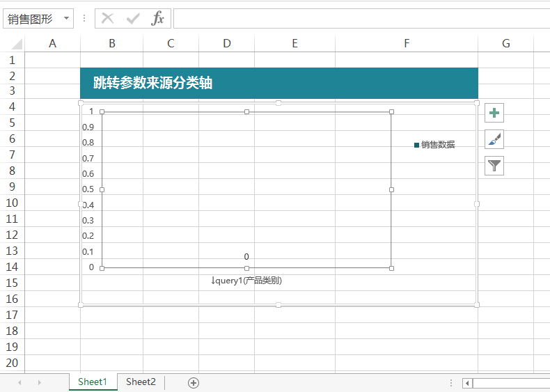550x392 pixels.
Task: Select column D header
Action: point(226,43)
